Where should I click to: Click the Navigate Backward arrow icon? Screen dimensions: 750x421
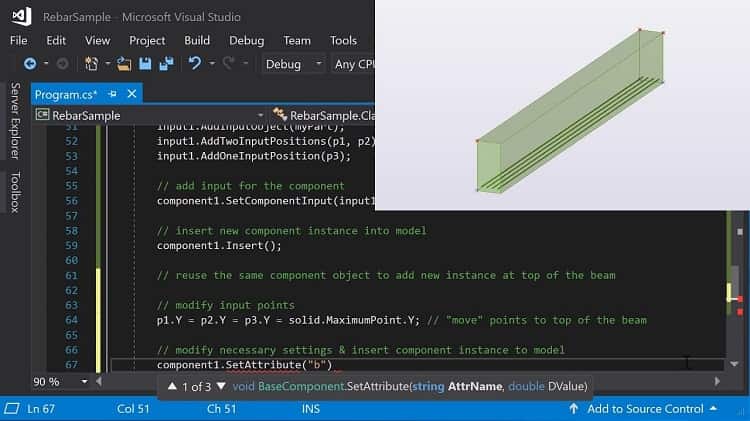tap(30, 64)
